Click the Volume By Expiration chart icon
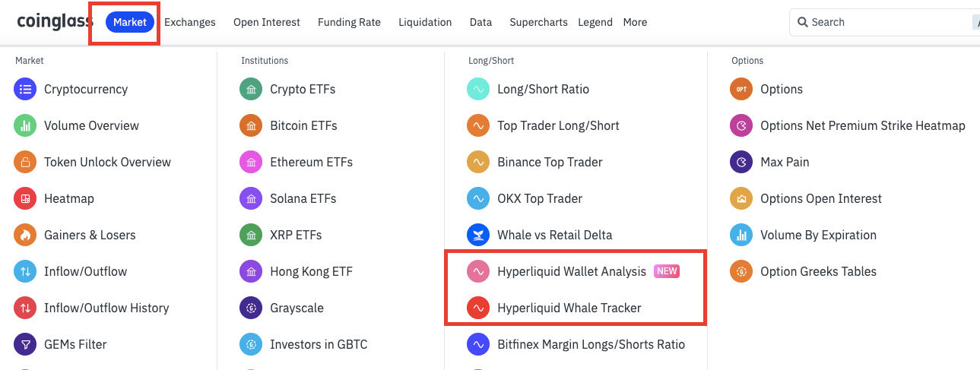980x370 pixels. [x=741, y=235]
